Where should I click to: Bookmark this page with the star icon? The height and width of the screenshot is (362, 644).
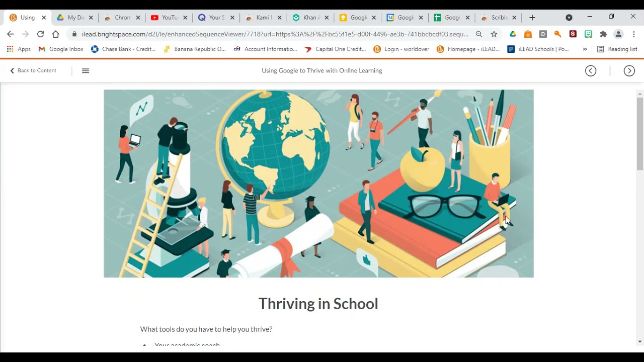(494, 34)
